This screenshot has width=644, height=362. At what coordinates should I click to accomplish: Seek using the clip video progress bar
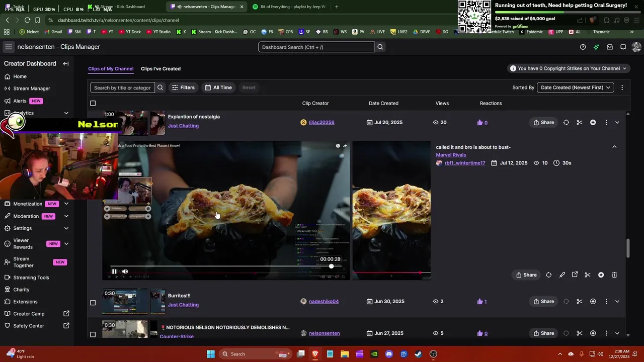(226, 266)
